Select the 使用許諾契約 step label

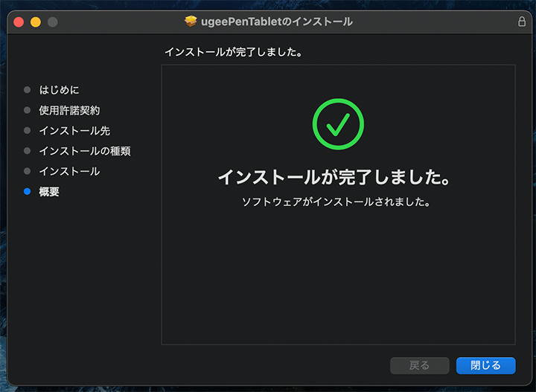pyautogui.click(x=69, y=110)
